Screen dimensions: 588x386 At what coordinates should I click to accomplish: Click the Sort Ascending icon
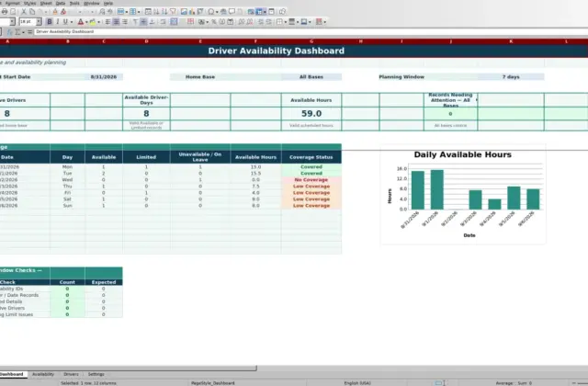tap(156, 12)
